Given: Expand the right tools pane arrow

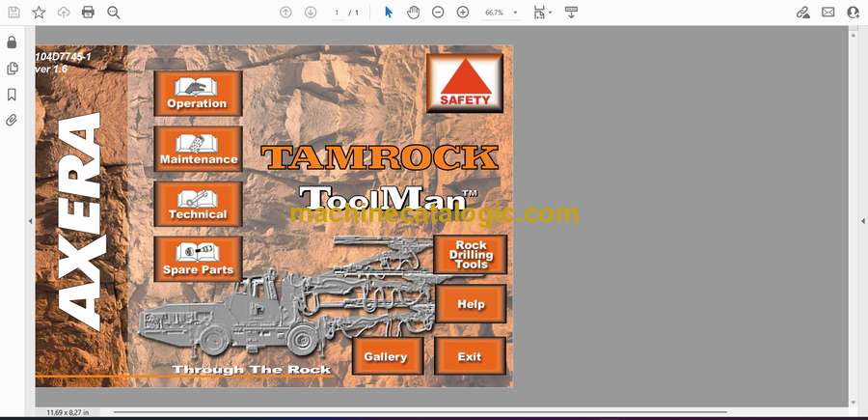Looking at the screenshot, I should coord(862,221).
